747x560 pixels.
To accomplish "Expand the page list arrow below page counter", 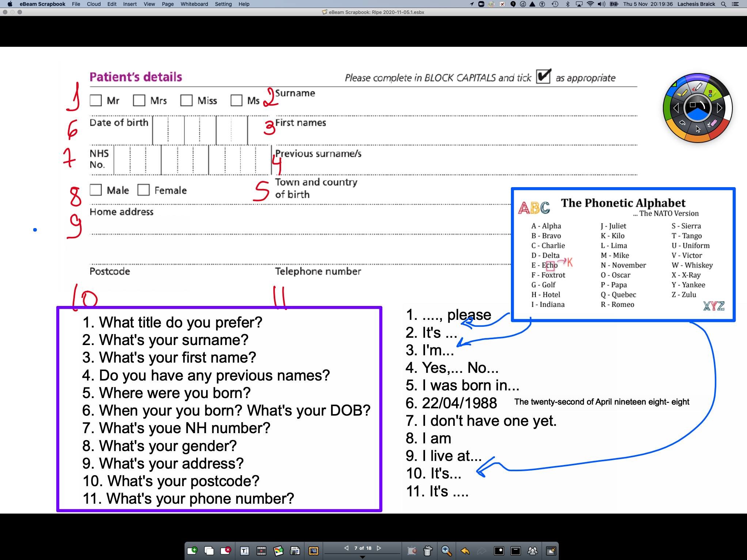I will pyautogui.click(x=363, y=557).
